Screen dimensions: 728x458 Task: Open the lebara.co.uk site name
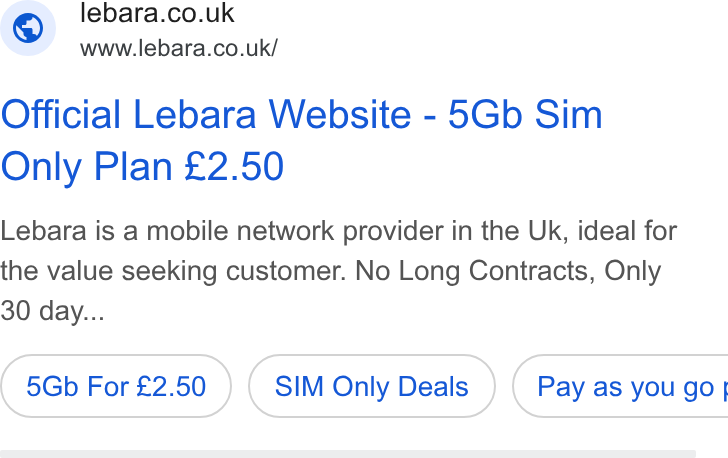pyautogui.click(x=157, y=13)
